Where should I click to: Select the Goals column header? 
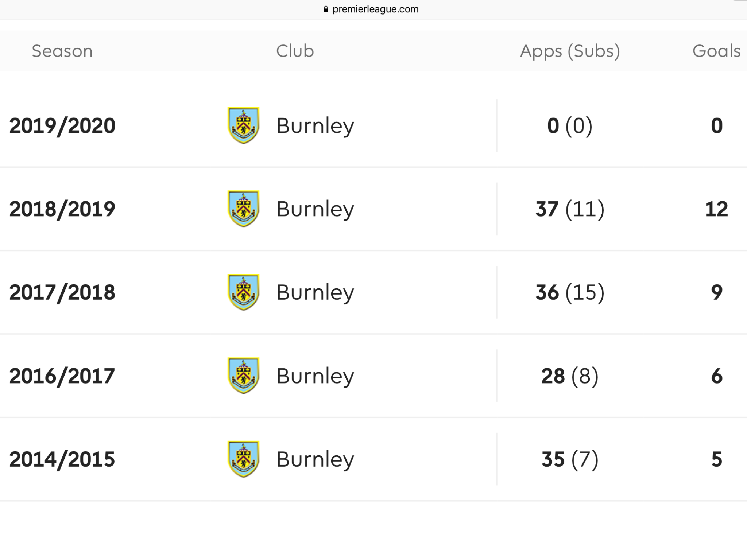[716, 51]
